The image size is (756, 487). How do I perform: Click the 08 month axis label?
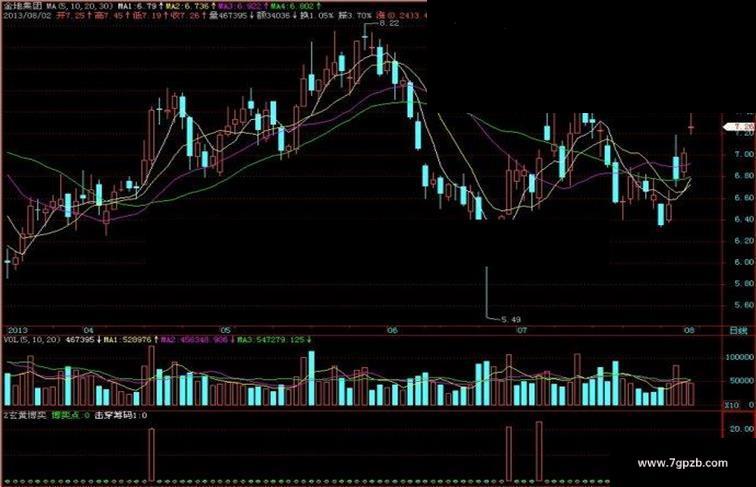[x=689, y=331]
